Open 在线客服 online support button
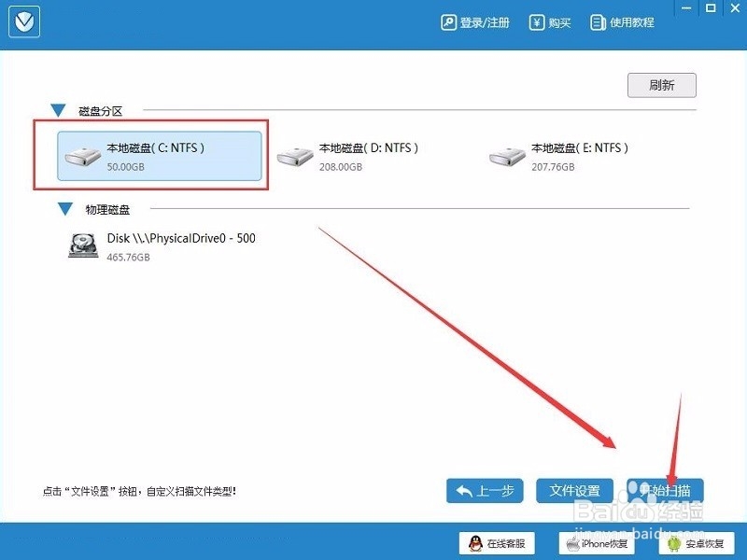747x560 pixels. click(x=497, y=543)
